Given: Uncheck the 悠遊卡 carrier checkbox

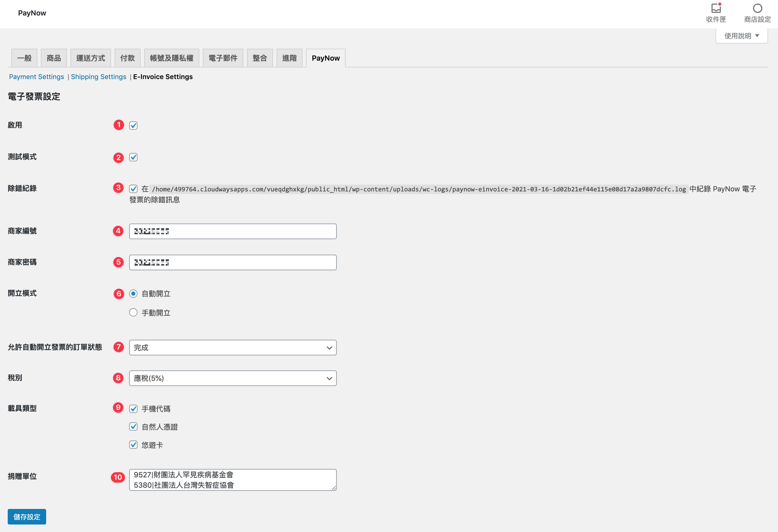Looking at the screenshot, I should pyautogui.click(x=133, y=444).
